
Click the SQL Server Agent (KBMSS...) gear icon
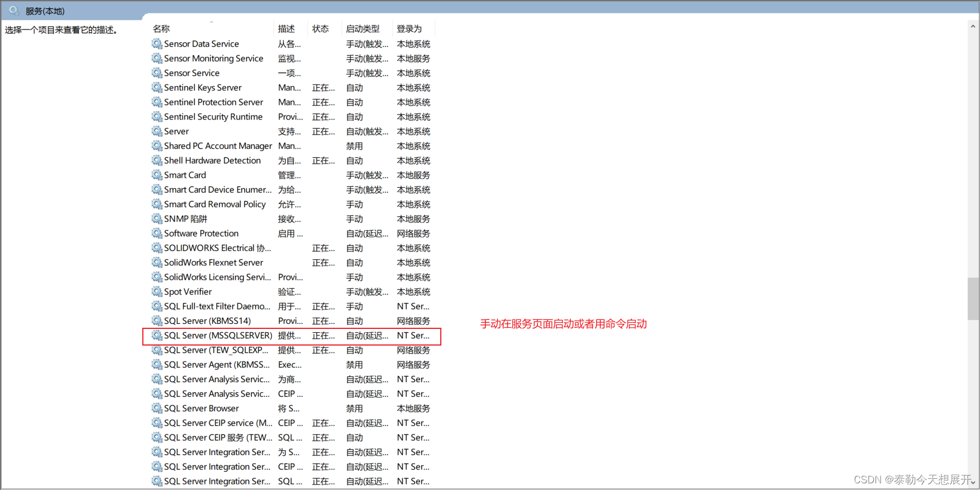[x=157, y=364]
